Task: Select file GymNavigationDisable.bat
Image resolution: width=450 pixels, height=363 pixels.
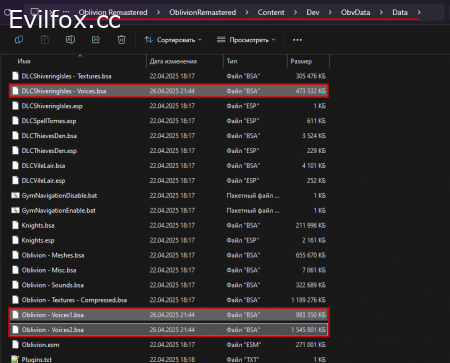Action: click(x=169, y=196)
